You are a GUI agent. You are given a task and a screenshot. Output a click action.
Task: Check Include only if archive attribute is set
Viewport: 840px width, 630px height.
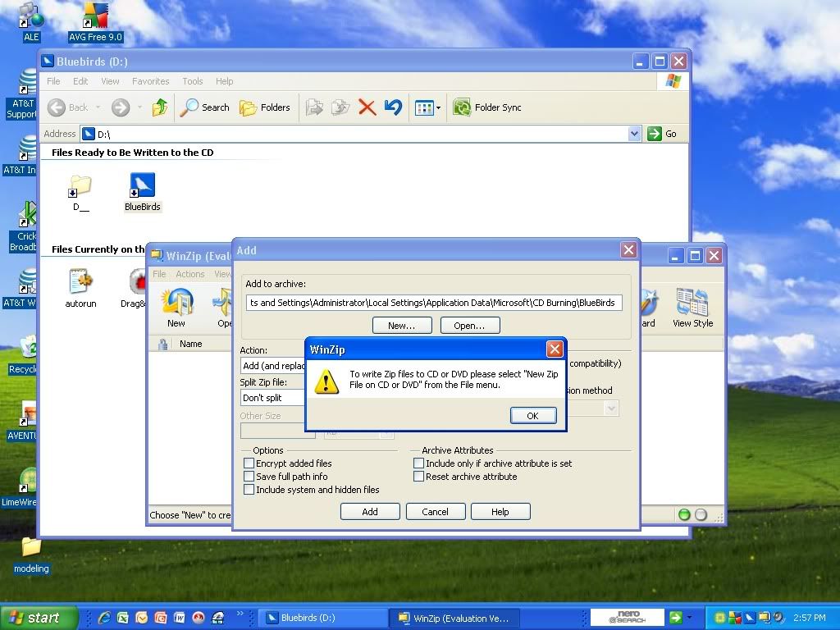[x=419, y=463]
